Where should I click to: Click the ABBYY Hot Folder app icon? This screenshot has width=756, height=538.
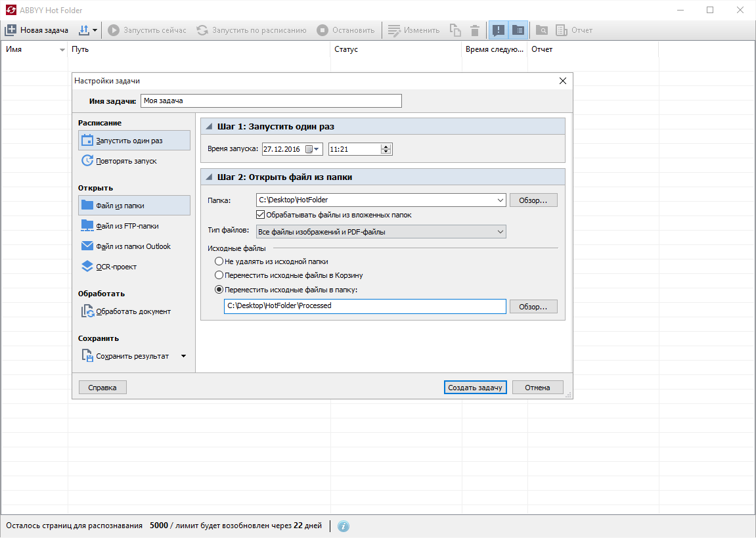click(11, 10)
